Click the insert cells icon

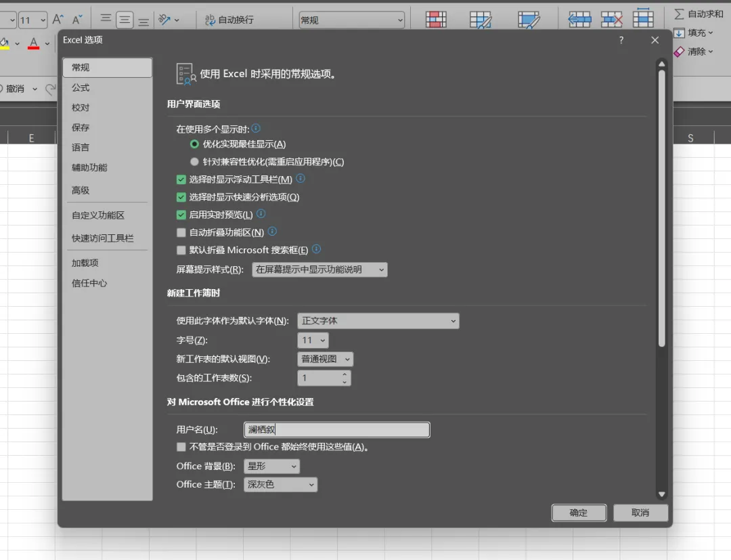coord(579,20)
